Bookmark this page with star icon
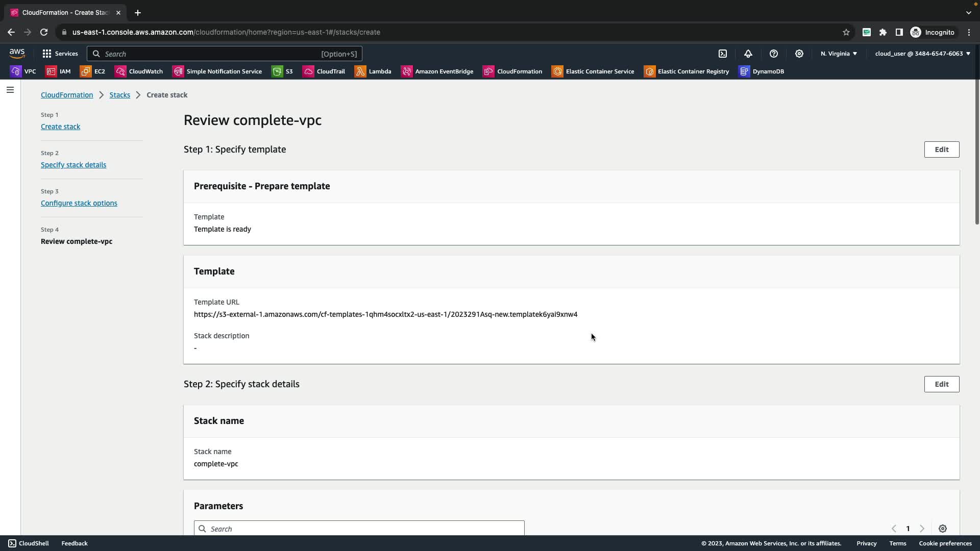The image size is (980, 551). (x=846, y=32)
